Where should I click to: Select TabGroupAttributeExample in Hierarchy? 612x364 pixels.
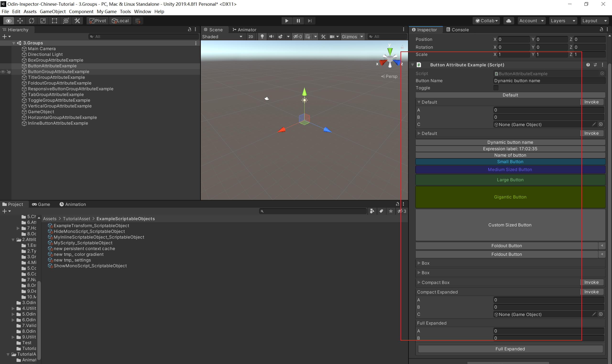[x=56, y=94]
